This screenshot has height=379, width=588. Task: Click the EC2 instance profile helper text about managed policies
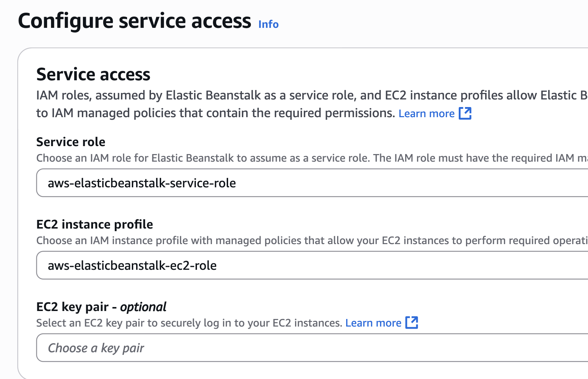click(312, 240)
